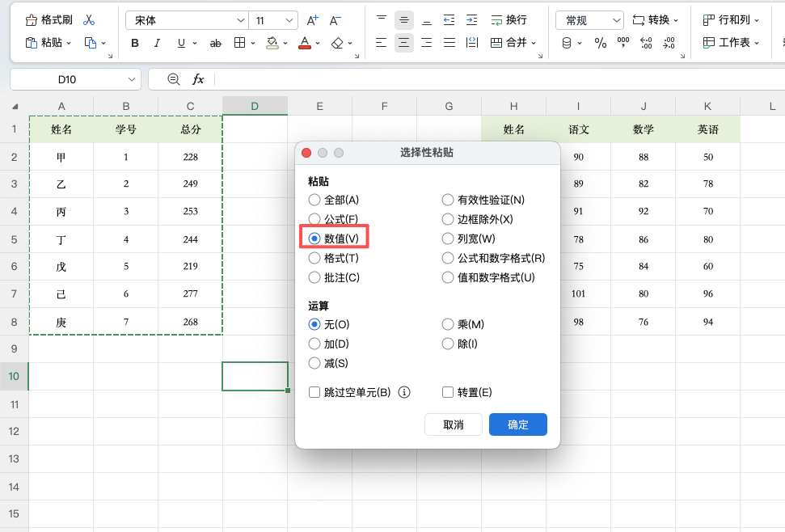The height and width of the screenshot is (532, 785).
Task: Align text right in the cell
Action: point(427,43)
